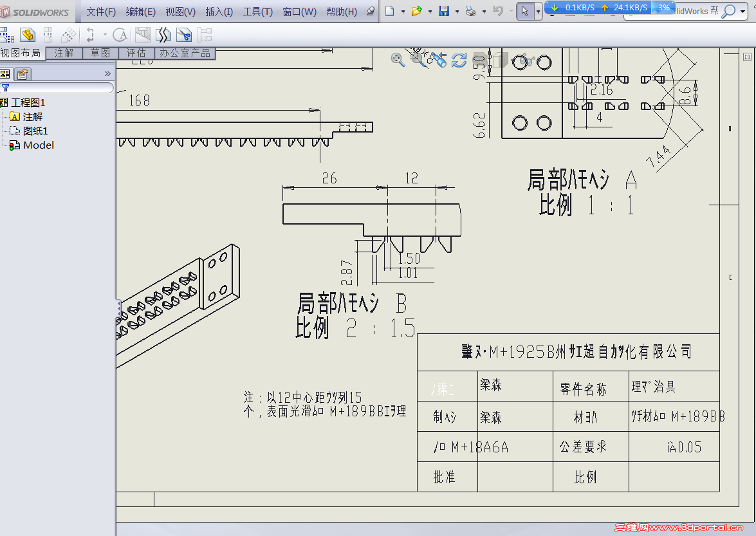
Task: Click the Save file icon
Action: (444, 10)
